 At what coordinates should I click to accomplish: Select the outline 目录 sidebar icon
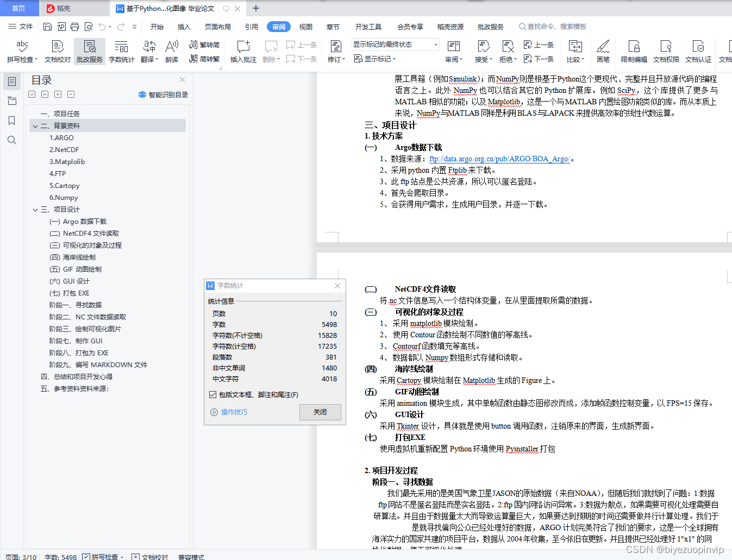[12, 81]
